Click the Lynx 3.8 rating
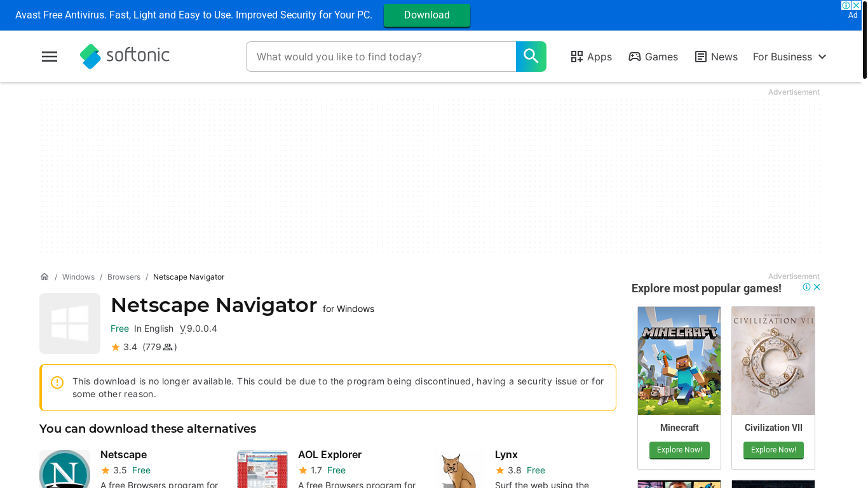 point(508,470)
